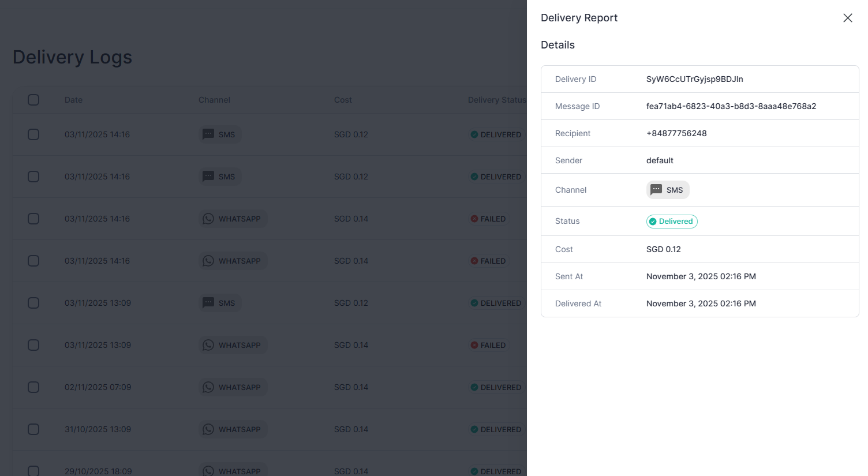Close the Delivery Report panel
868x476 pixels.
(847, 18)
